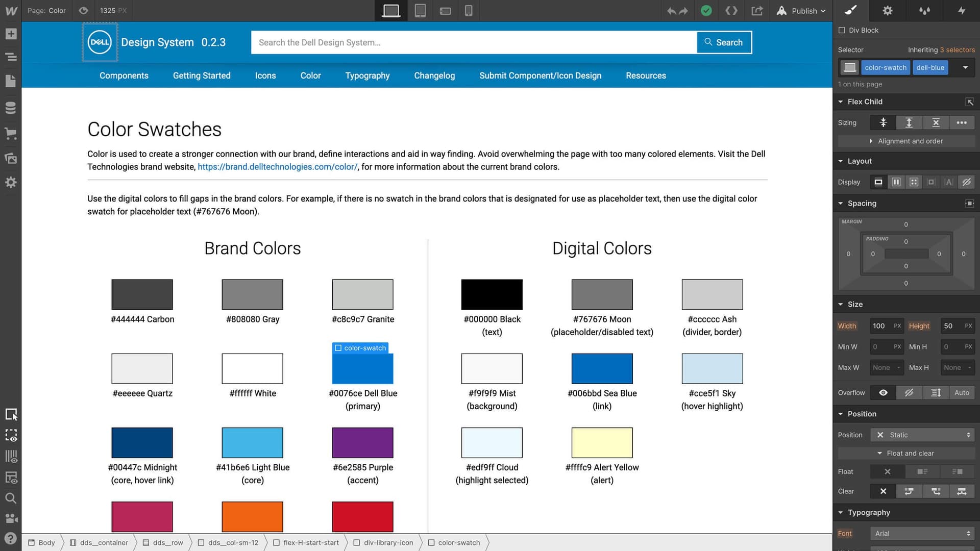
Task: Switch to mobile landscape breakpoint
Action: pyautogui.click(x=445, y=10)
